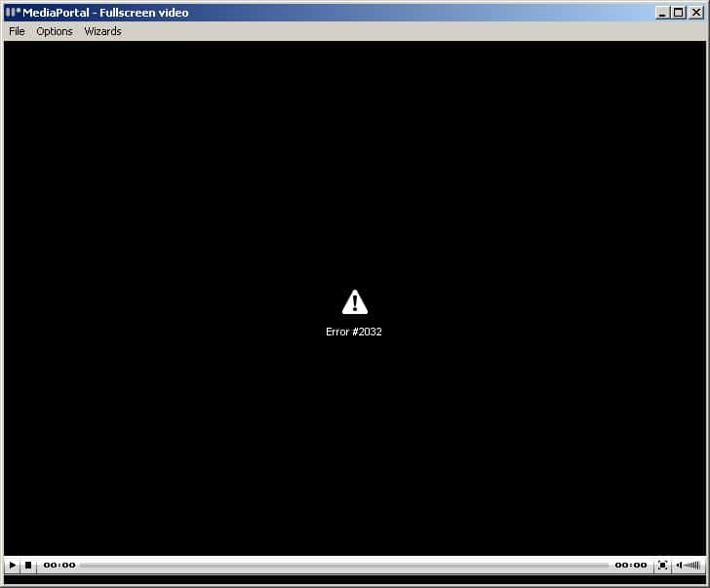
Task: Mute audio via the speaker icon
Action: tap(680, 565)
